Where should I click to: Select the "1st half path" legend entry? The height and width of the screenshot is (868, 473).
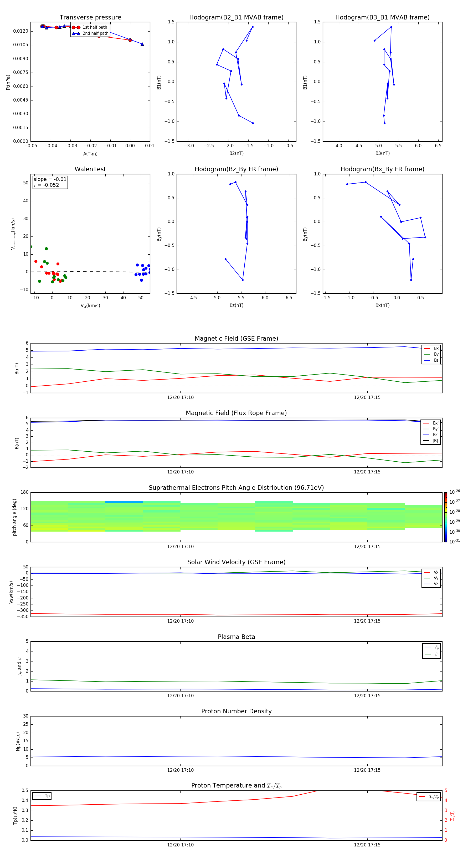point(90,27)
